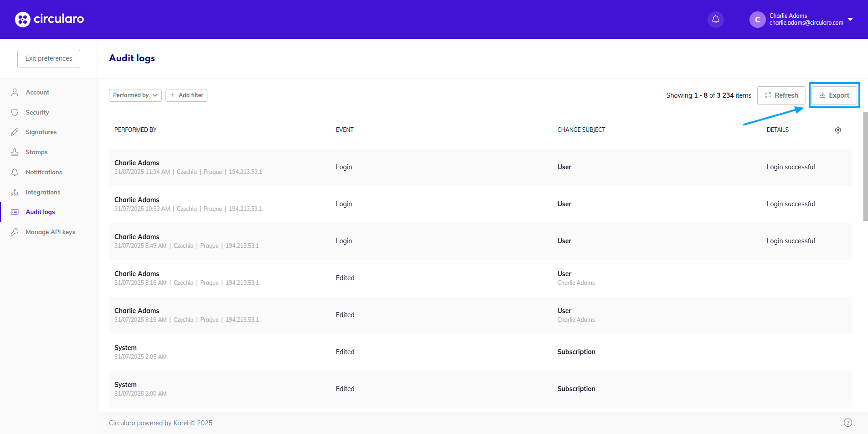Expand the Performed by filter dropdown
The height and width of the screenshot is (434, 868).
click(135, 95)
